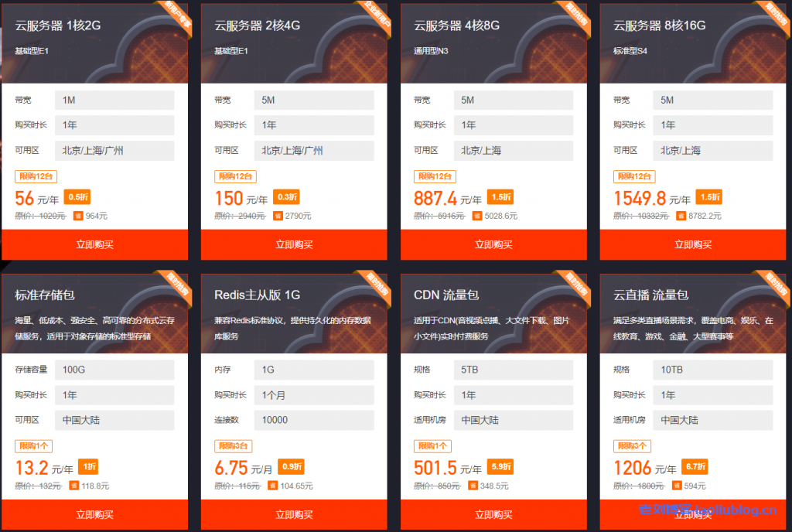The height and width of the screenshot is (532, 792).
Task: Click the 省 icon beside 118.8元 savings
Action: 74,486
